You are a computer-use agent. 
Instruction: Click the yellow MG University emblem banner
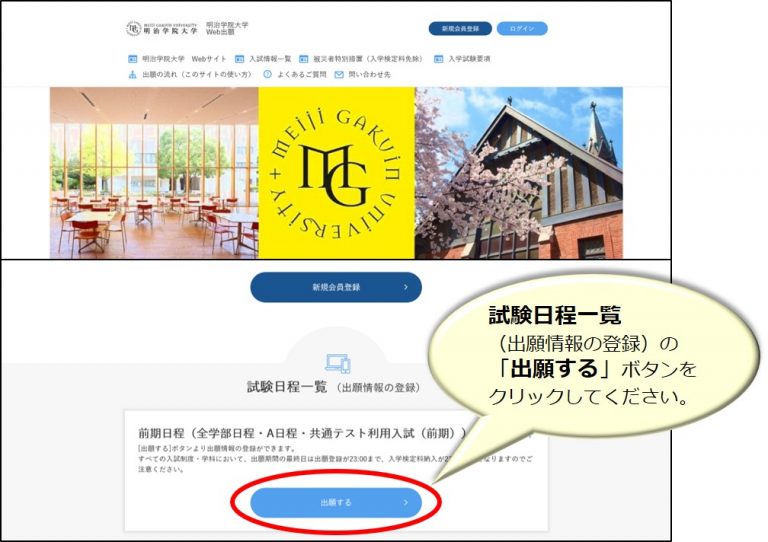click(336, 173)
